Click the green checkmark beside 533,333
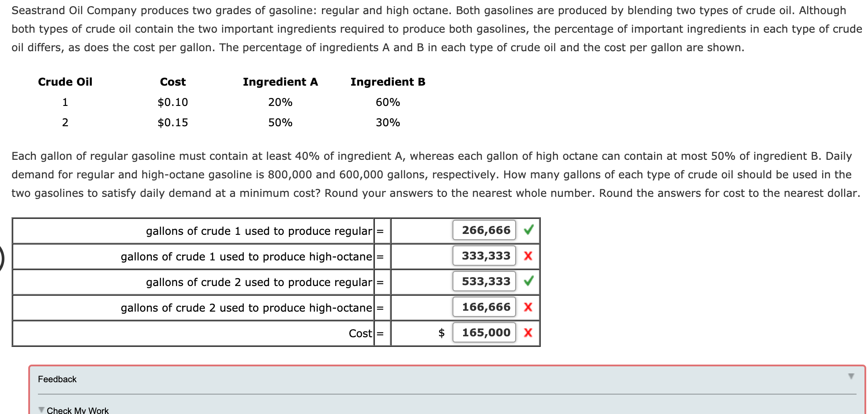Screen dimensions: 868x414 pyautogui.click(x=528, y=281)
